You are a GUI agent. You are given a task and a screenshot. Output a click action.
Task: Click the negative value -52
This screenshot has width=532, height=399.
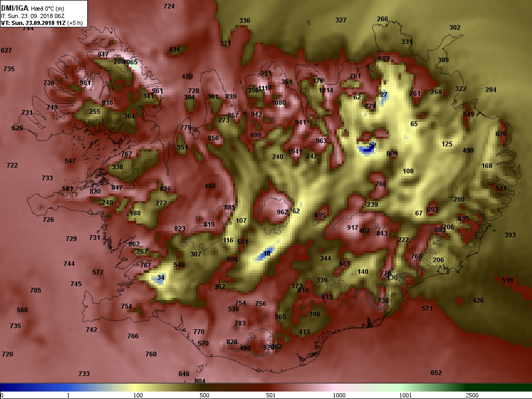point(372,145)
